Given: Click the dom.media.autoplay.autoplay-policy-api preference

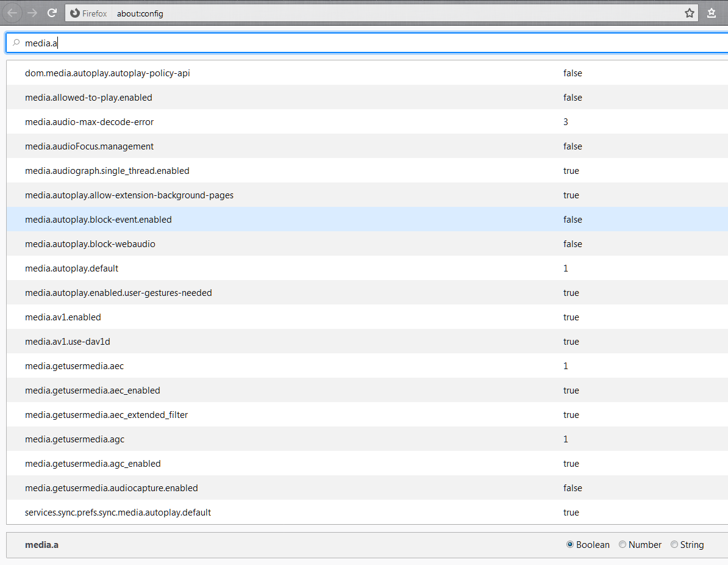Looking at the screenshot, I should tap(107, 73).
